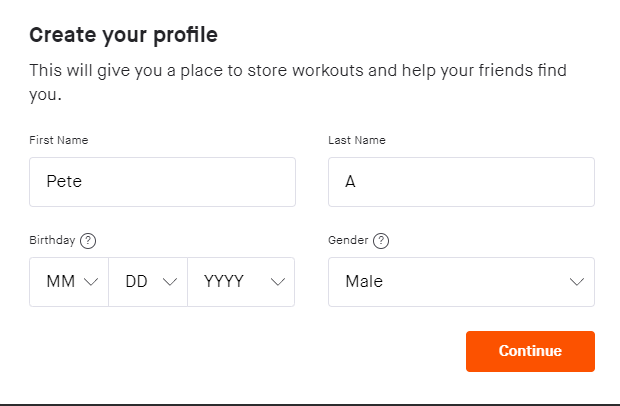Click the Birthday help question-mark icon
Image resolution: width=620 pixels, height=406 pixels.
click(x=88, y=241)
